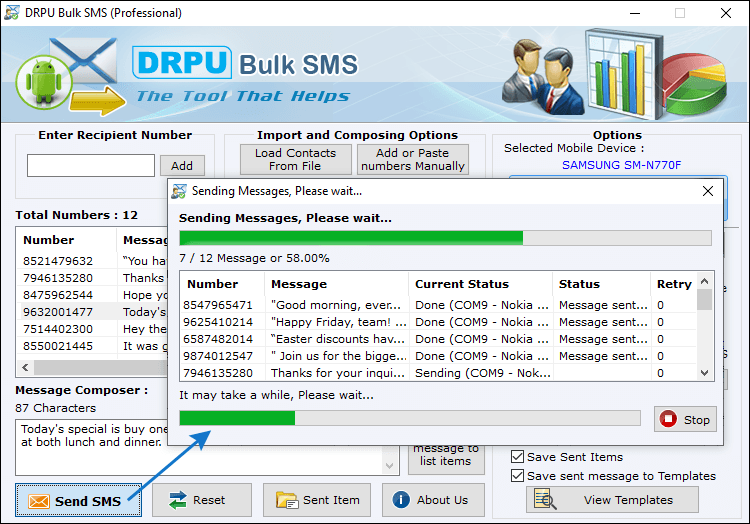Open Load Contacts From File
Screen dimensions: 750x524
pos(296,159)
